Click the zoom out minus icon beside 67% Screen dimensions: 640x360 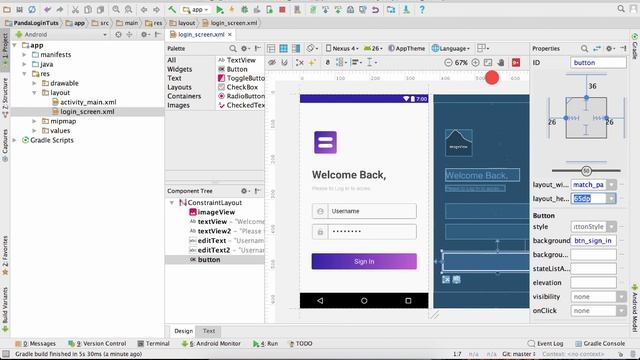(448, 62)
